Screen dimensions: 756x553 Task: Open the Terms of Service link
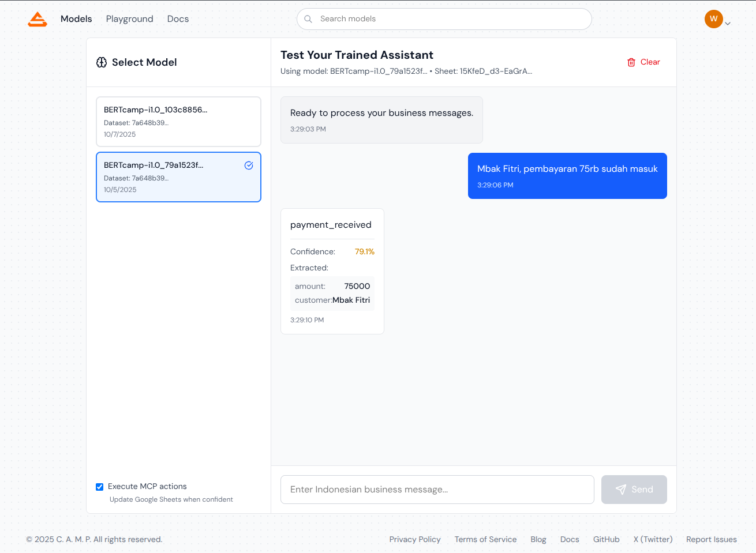click(486, 540)
